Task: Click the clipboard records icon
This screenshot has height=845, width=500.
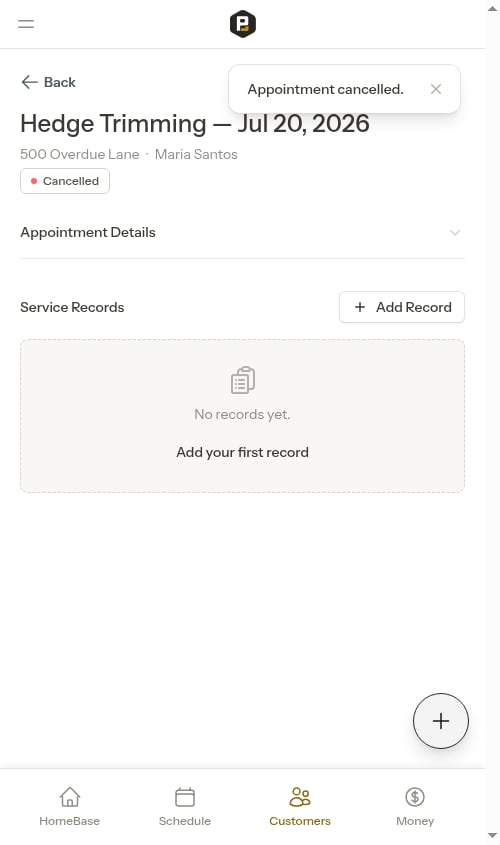Action: pyautogui.click(x=242, y=380)
